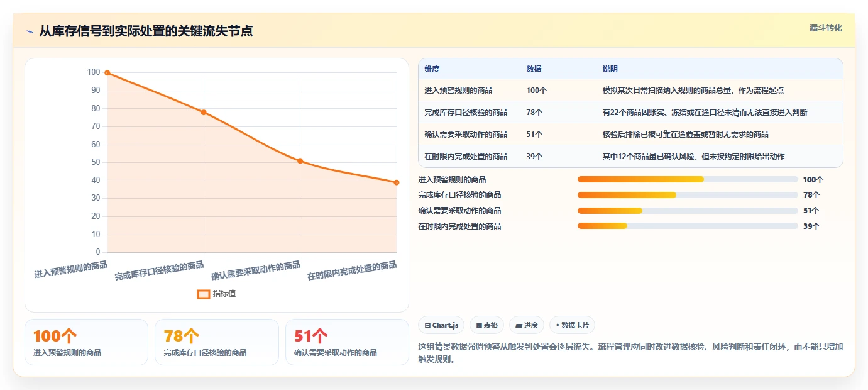Click the x-axis label 在时限内完成处置的商品 on the chart
Screen dimensions: 868x390
(352, 271)
